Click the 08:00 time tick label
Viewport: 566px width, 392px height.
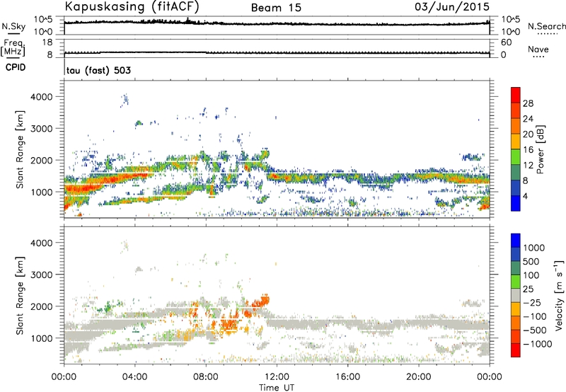coord(206,377)
